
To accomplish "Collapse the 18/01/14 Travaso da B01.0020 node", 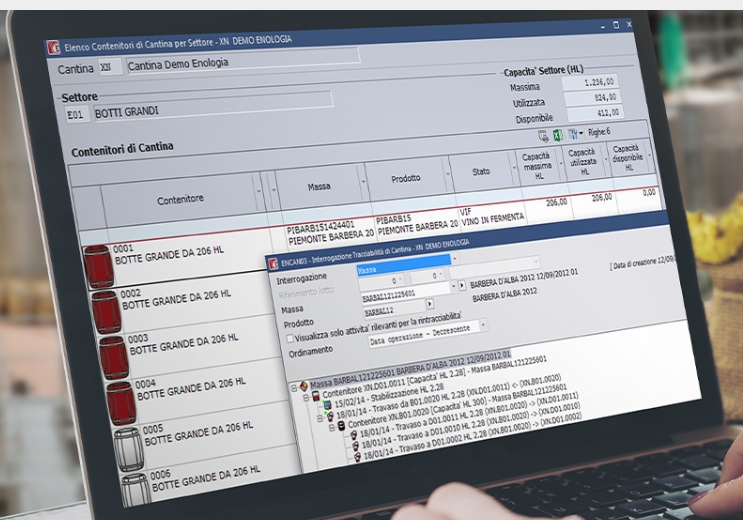I will (319, 419).
